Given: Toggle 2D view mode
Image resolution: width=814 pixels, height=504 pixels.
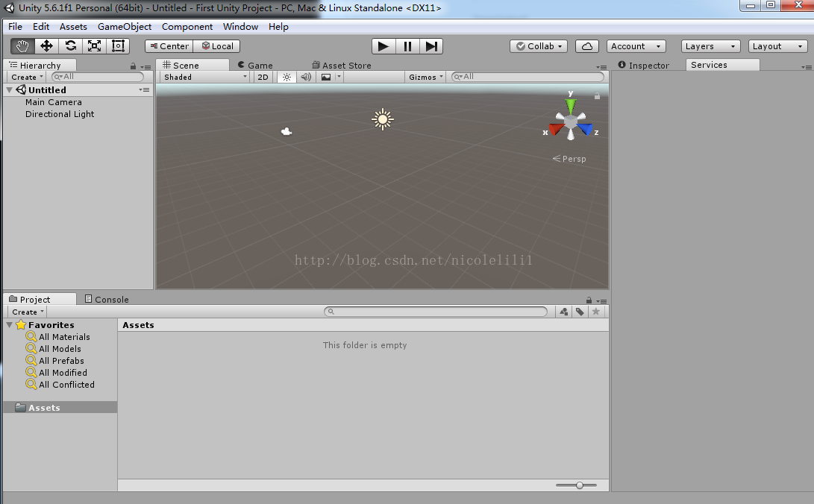Looking at the screenshot, I should [263, 77].
